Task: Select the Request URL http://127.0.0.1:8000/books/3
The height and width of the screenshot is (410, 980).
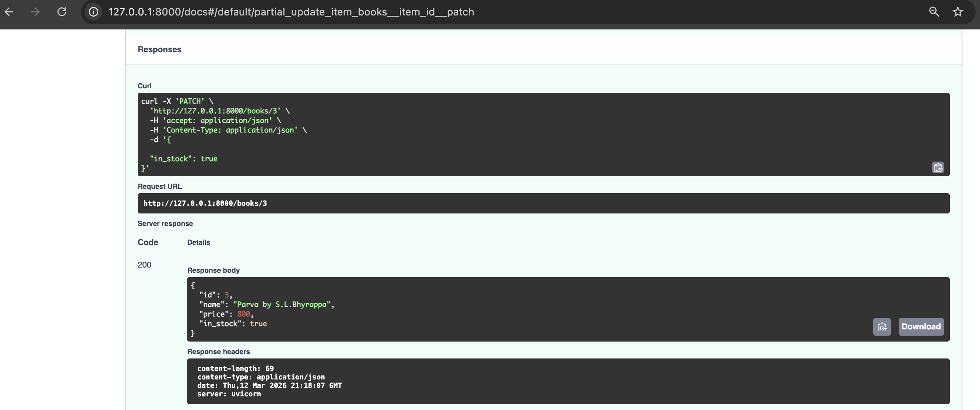Action: 205,203
